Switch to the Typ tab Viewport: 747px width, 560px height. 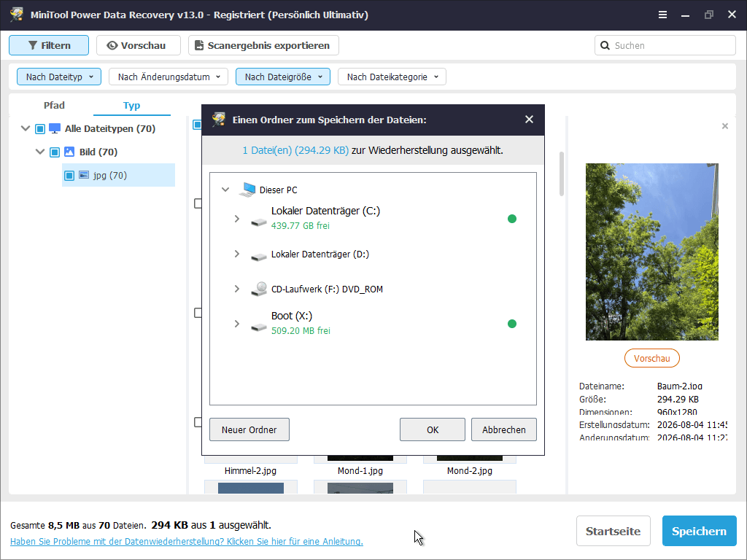tap(131, 105)
